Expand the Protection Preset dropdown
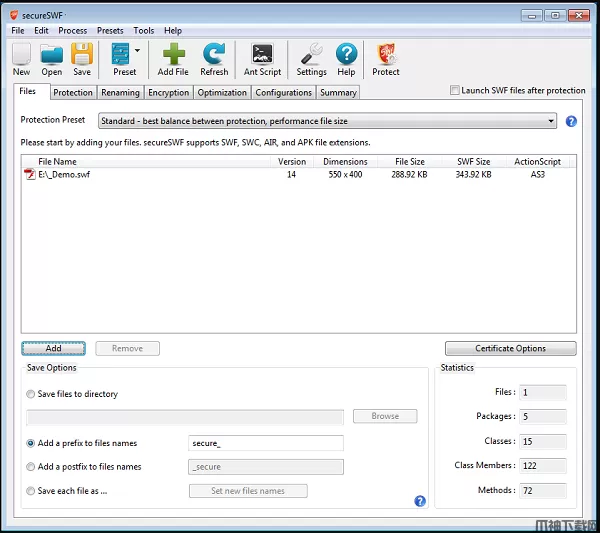Screen dimensions: 600x533 tap(550, 121)
